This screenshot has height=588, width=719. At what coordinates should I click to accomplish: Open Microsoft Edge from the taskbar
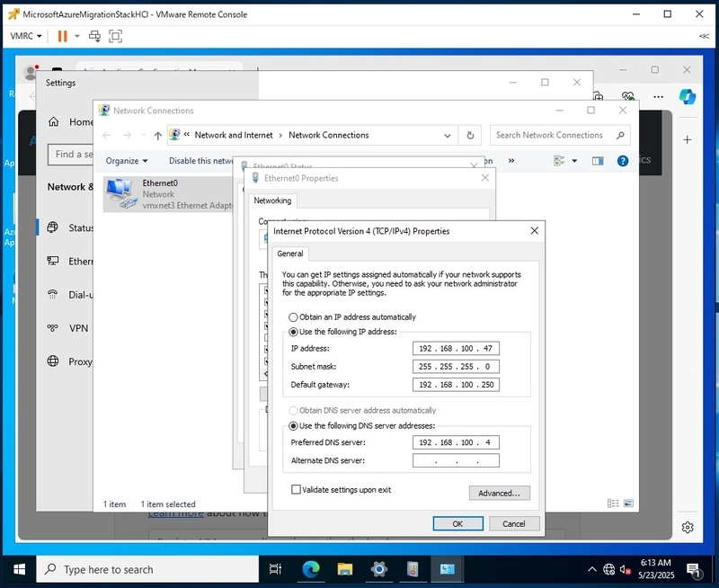pos(311,570)
